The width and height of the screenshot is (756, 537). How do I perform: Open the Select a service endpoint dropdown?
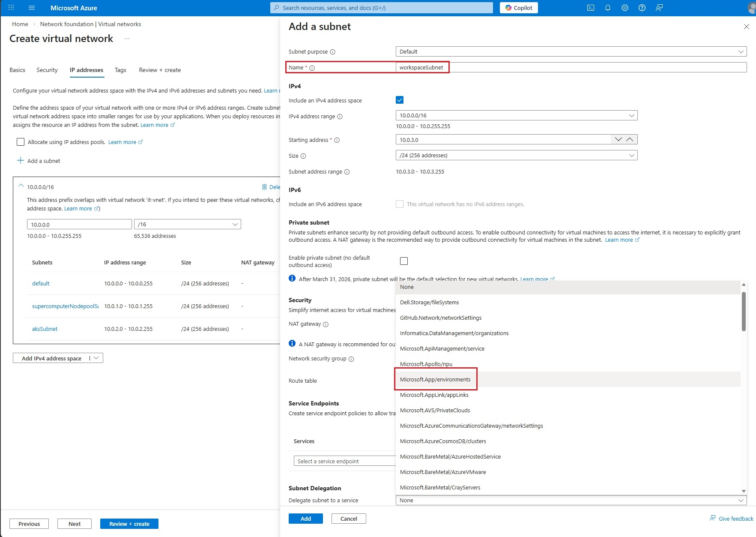(345, 461)
